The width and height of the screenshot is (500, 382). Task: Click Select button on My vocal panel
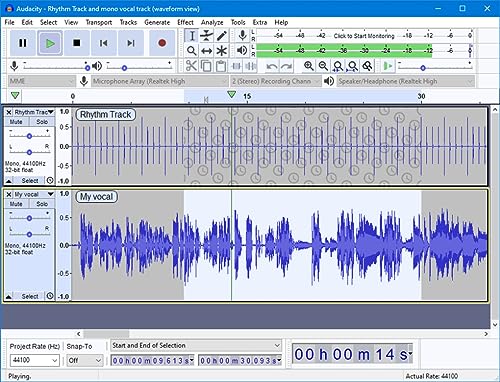point(30,296)
